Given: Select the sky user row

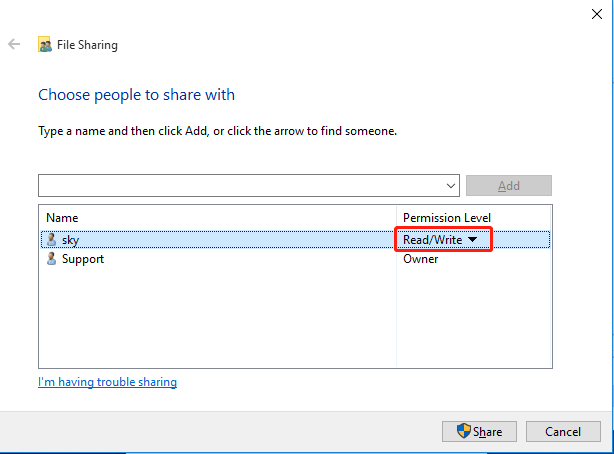Looking at the screenshot, I should (295, 239).
